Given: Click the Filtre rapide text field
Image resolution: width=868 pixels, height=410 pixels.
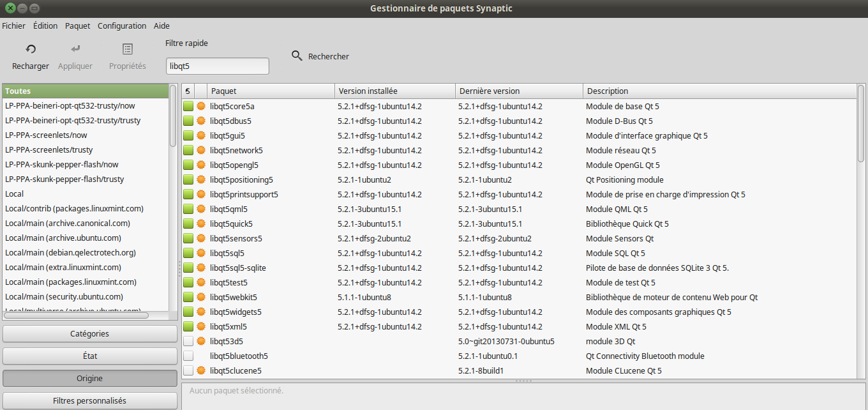Looking at the screenshot, I should (217, 66).
